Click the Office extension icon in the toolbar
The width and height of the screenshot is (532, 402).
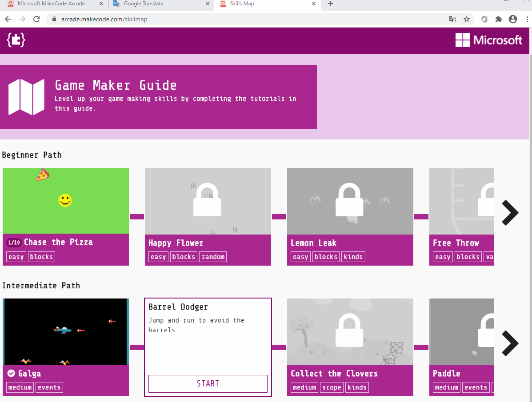(484, 19)
